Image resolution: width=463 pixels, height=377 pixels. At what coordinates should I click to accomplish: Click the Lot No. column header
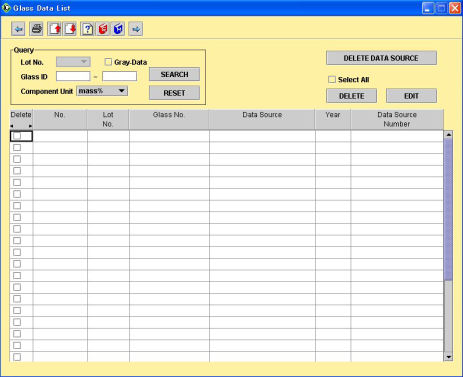(108, 119)
